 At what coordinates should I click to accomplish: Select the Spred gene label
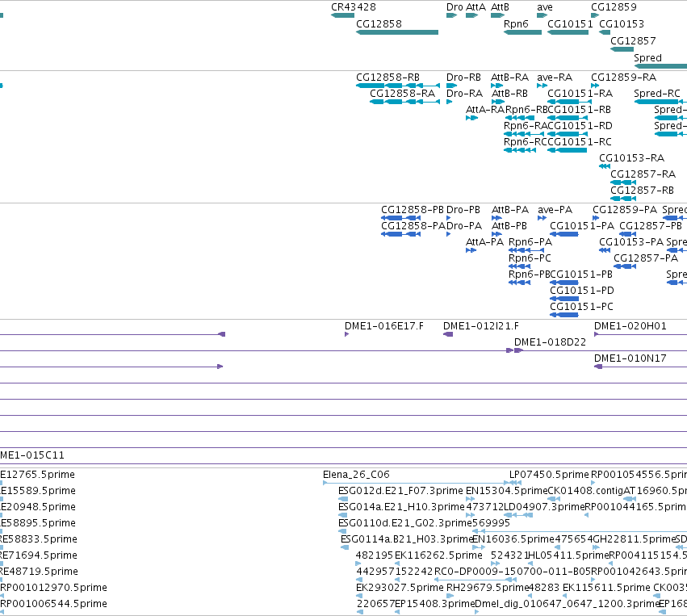pyautogui.click(x=647, y=58)
